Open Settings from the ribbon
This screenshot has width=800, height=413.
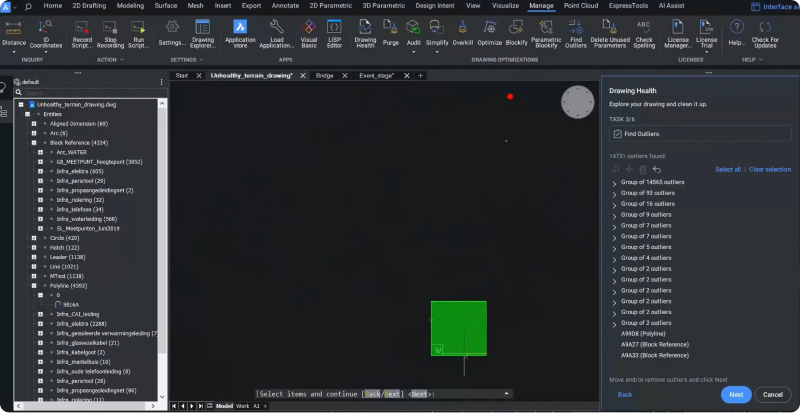coord(172,34)
